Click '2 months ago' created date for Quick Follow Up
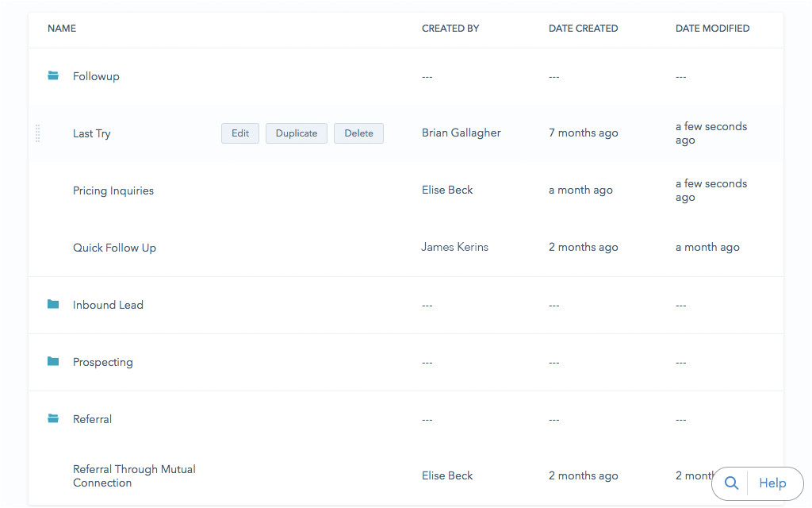The width and height of the screenshot is (812, 508). click(x=583, y=247)
